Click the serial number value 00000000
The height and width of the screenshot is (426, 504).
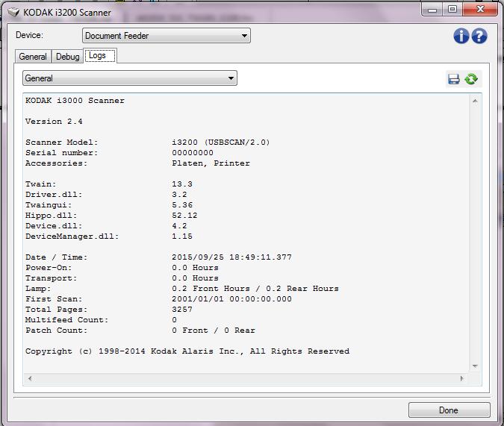[193, 153]
